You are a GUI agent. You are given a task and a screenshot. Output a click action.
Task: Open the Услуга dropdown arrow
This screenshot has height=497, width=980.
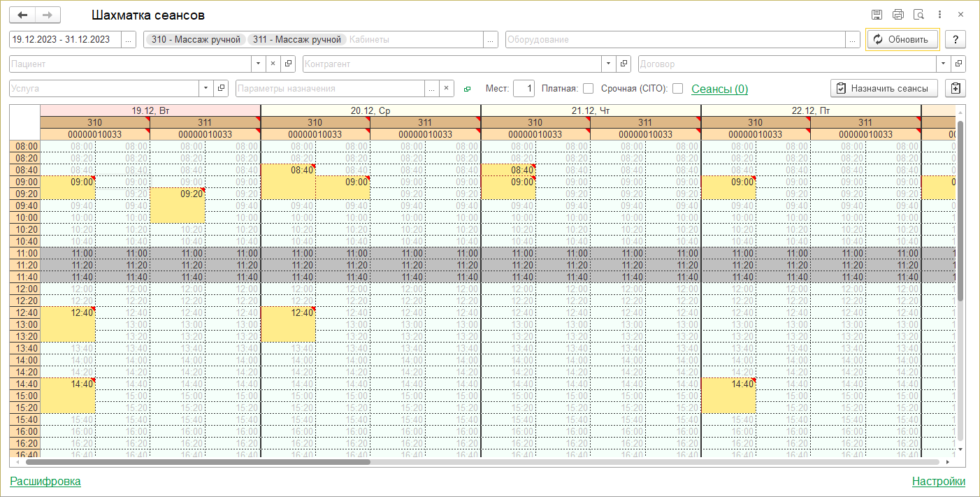206,89
